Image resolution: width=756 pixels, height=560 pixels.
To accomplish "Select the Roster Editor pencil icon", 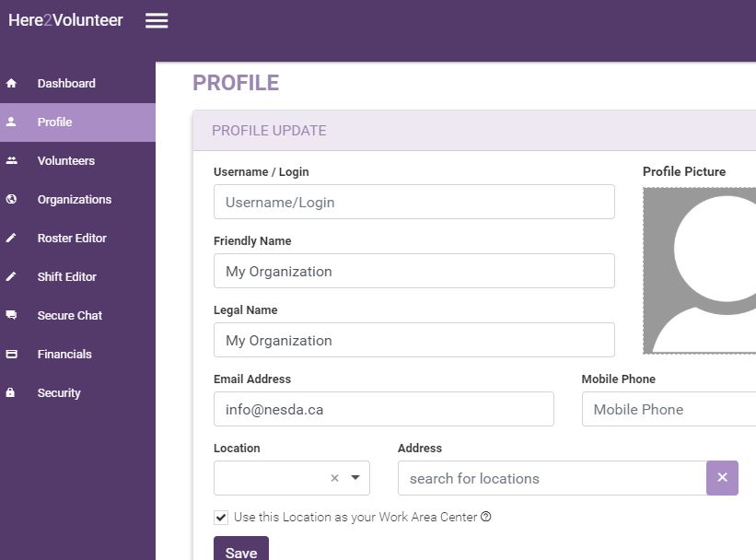I will [11, 238].
